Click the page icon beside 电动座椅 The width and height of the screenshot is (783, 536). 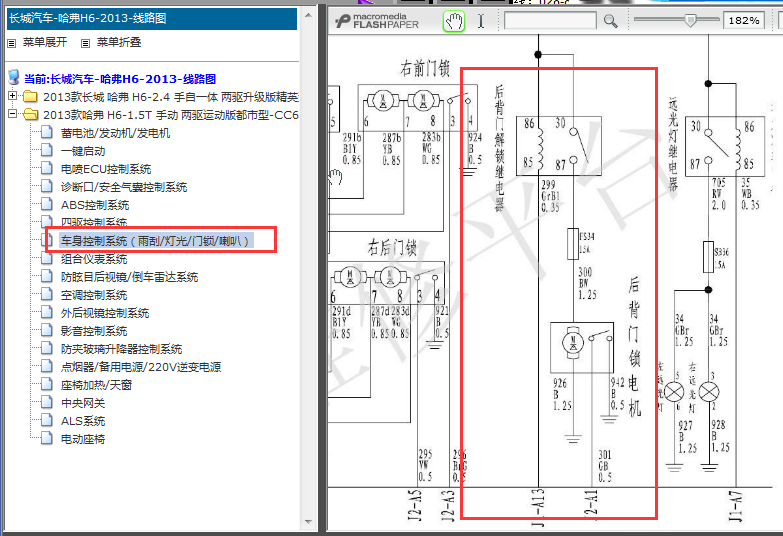pyautogui.click(x=46, y=438)
